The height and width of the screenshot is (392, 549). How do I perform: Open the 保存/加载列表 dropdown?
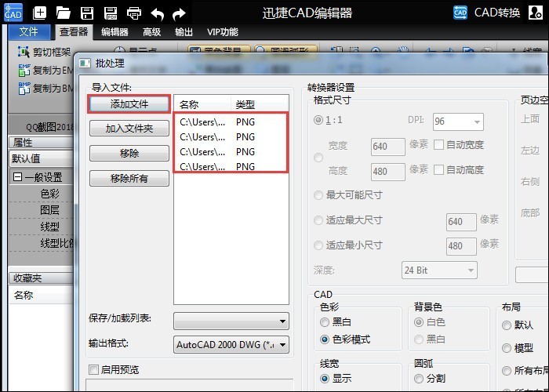231,321
